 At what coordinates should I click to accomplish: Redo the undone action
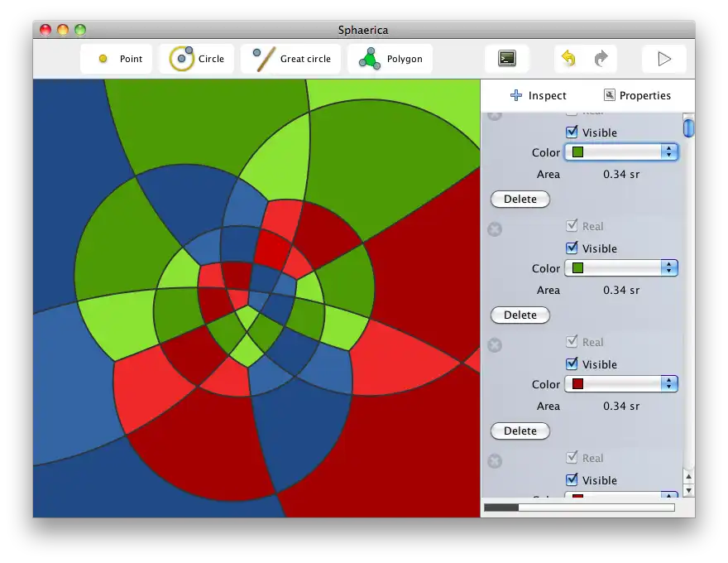(x=601, y=59)
